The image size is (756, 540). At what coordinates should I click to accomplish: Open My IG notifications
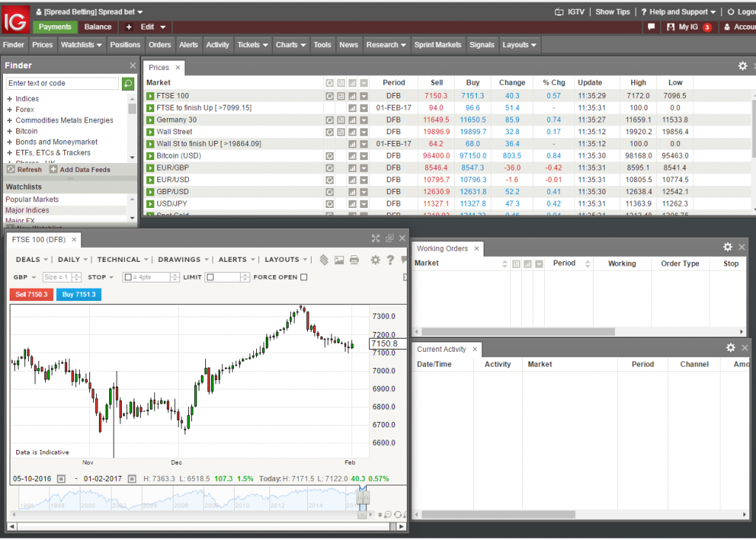coord(688,27)
